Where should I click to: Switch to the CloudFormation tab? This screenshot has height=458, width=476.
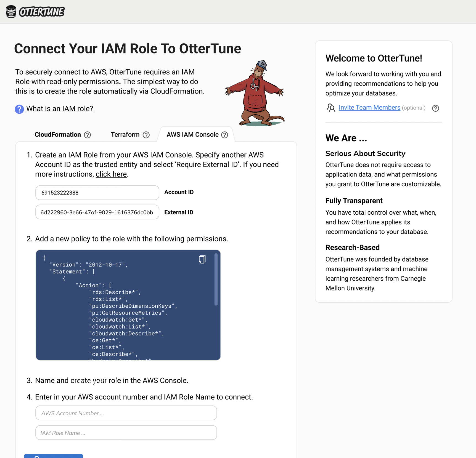[x=57, y=135]
